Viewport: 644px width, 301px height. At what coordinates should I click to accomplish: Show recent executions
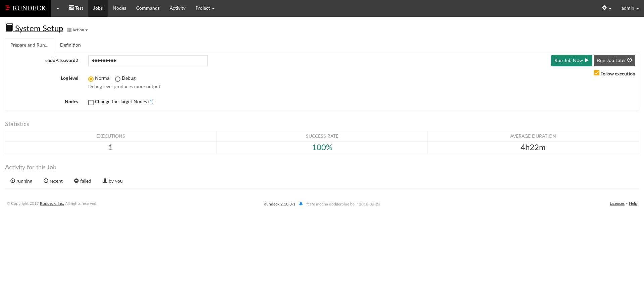coord(53,181)
